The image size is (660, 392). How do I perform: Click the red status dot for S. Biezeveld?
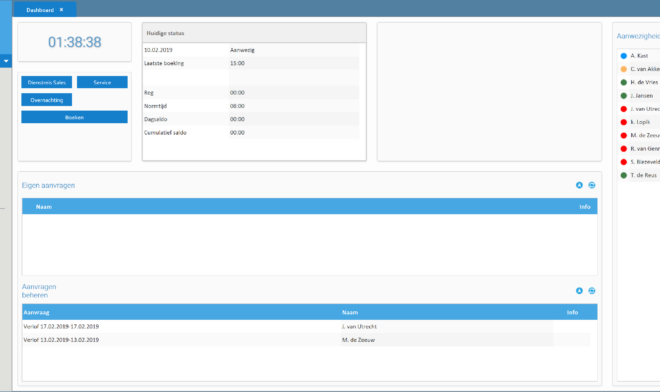[x=624, y=162]
